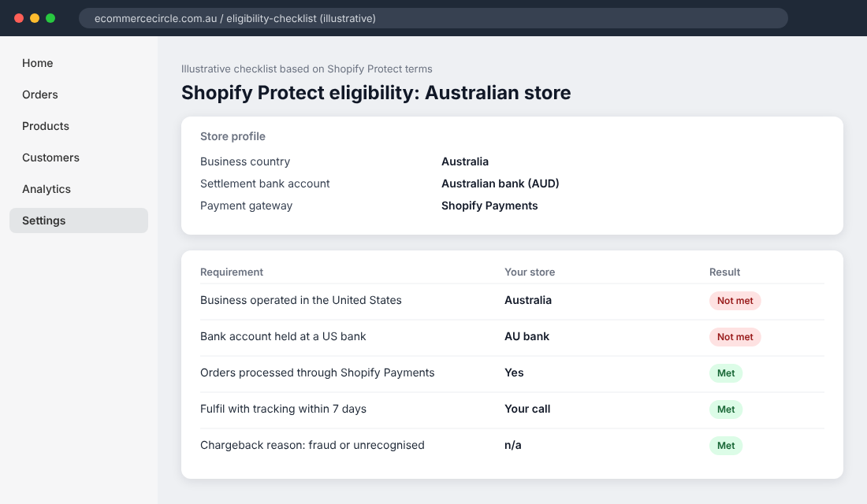Go to Orders in the sidebar
867x504 pixels.
tap(79, 94)
